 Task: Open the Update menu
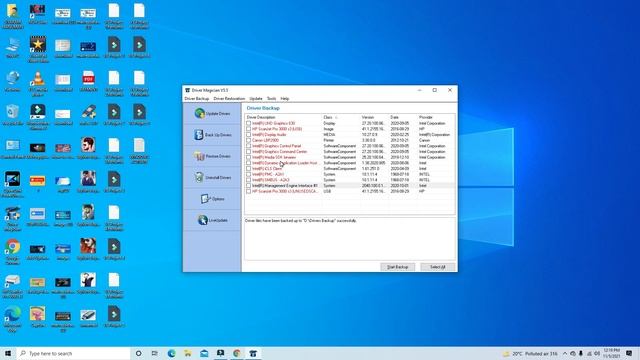(256, 99)
